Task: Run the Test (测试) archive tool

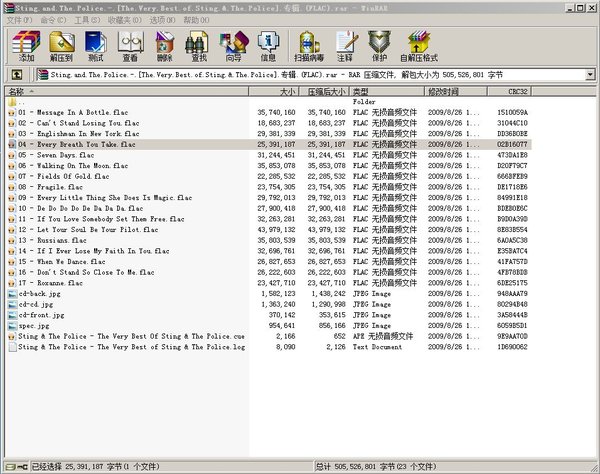Action: (95, 46)
